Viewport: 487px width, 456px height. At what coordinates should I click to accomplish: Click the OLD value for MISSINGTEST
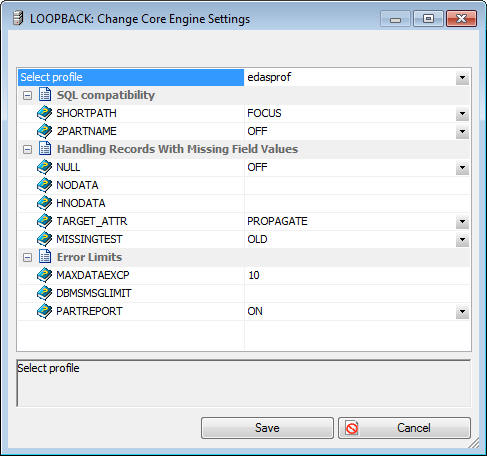(257, 239)
